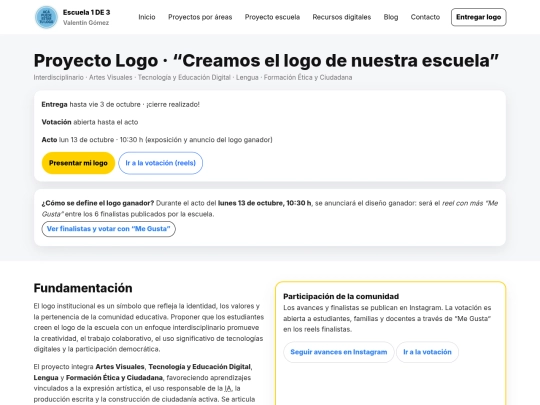Open Proyectos por áreas in the navigation

[x=200, y=17]
